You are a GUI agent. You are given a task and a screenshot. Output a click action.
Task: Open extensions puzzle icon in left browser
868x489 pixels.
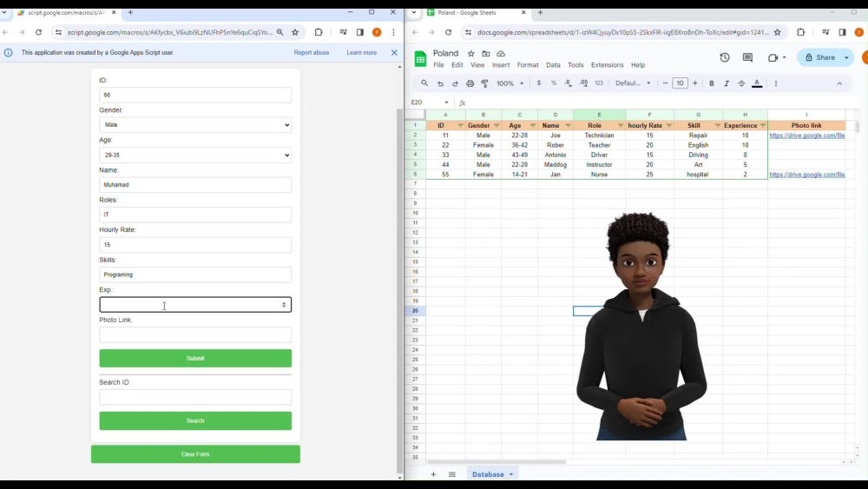(x=319, y=32)
